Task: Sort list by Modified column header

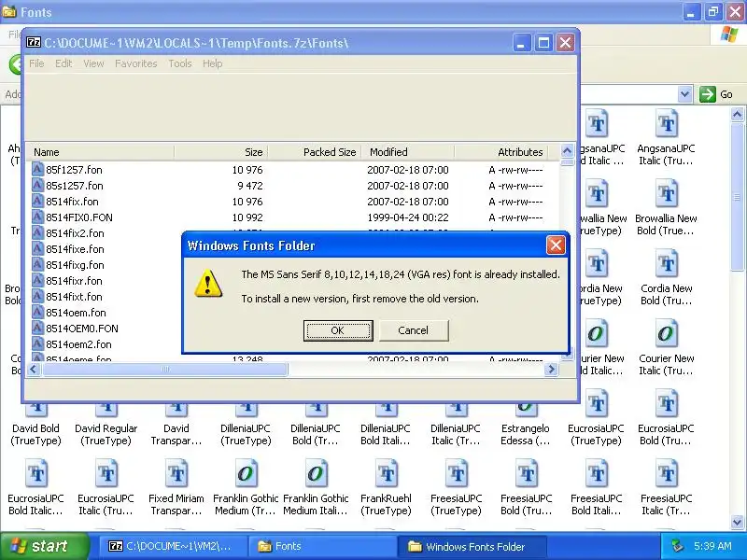Action: click(x=408, y=152)
